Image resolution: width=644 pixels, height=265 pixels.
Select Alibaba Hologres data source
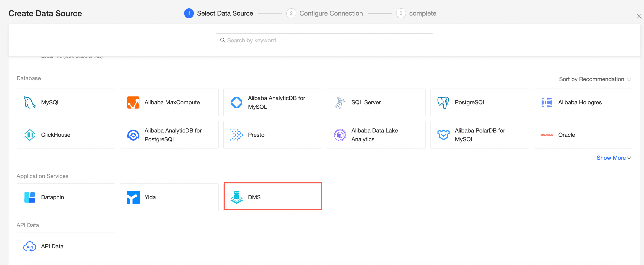pyautogui.click(x=582, y=102)
